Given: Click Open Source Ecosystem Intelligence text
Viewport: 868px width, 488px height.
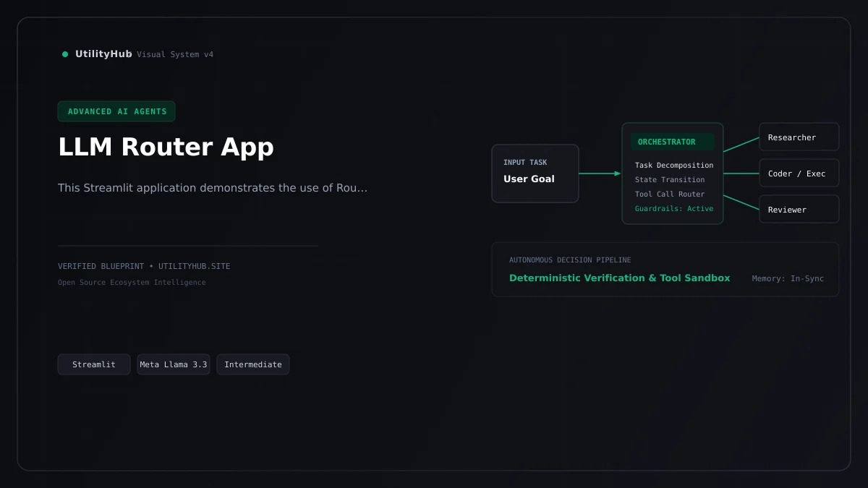Looking at the screenshot, I should [132, 283].
